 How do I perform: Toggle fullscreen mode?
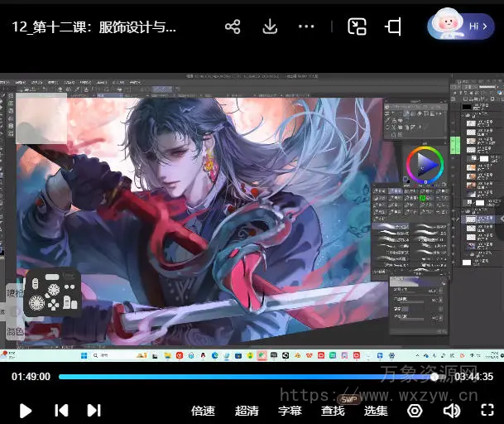click(x=487, y=410)
